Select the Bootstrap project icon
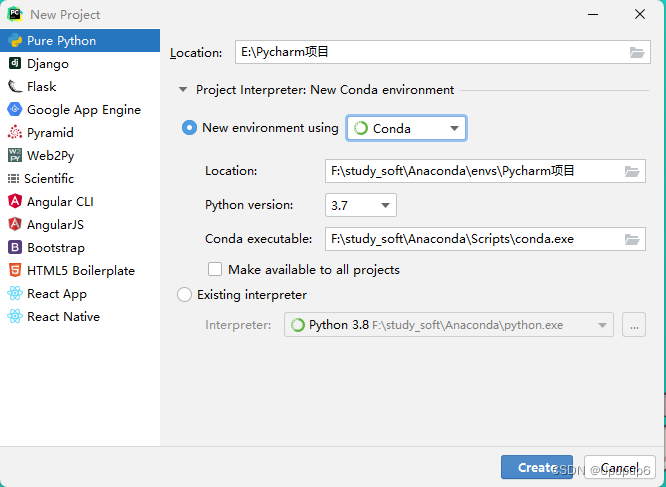The width and height of the screenshot is (666, 487). tap(14, 248)
